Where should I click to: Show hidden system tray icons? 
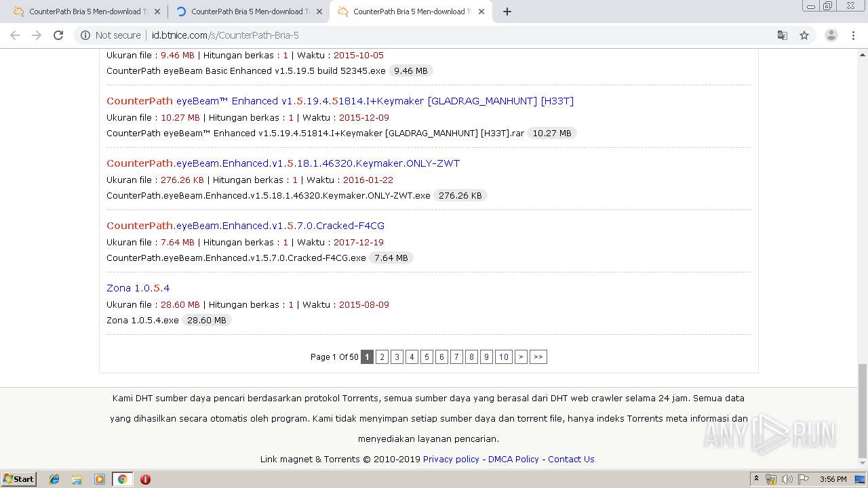[x=757, y=479]
